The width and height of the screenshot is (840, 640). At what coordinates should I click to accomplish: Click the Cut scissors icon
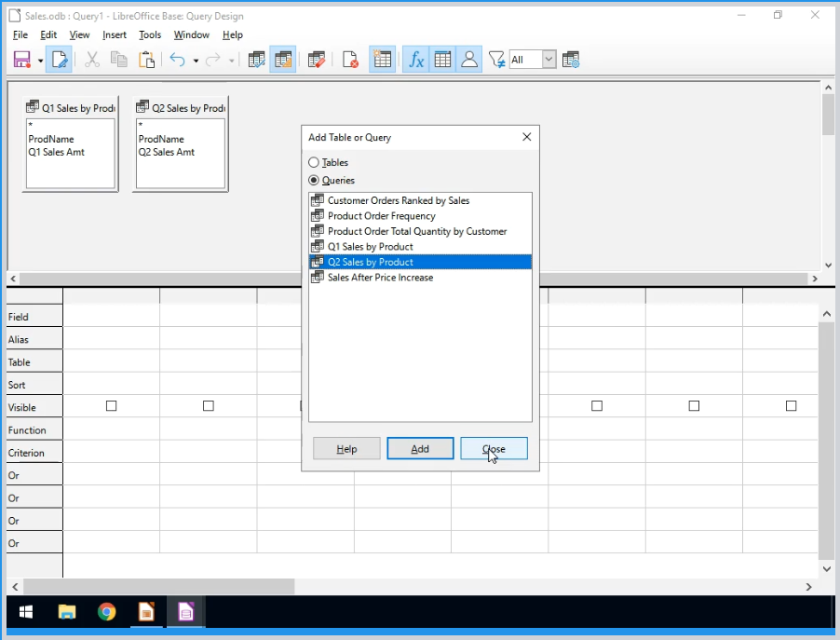coord(92,60)
